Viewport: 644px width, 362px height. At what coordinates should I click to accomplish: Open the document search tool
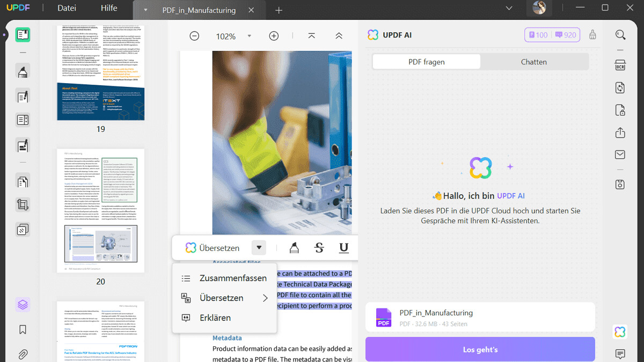(x=620, y=34)
